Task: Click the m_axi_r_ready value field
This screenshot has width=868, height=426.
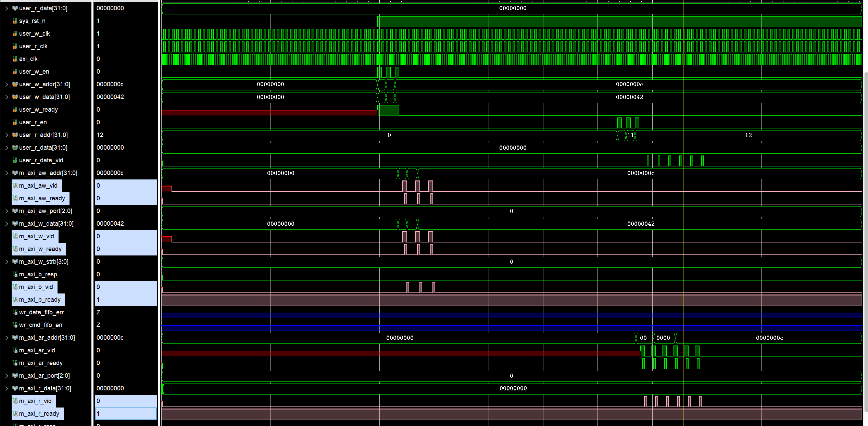Action: pyautogui.click(x=126, y=414)
